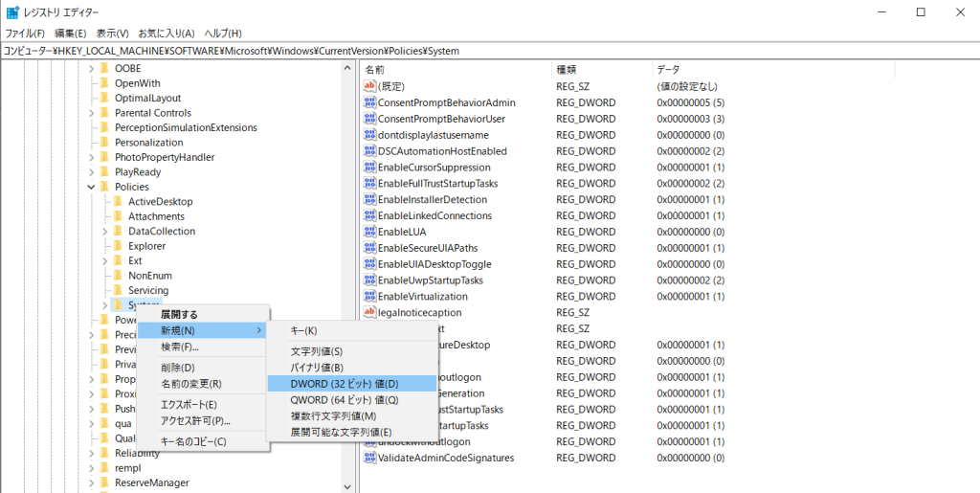Click the DWORD icon of ValidateAdminCodeSignatures
Image resolution: width=980 pixels, height=493 pixels.
[x=370, y=458]
